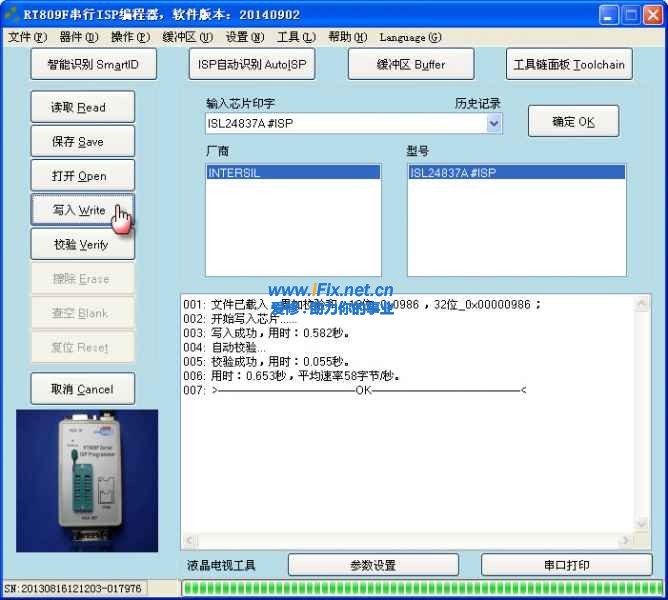Confirm chip selection with OK button
This screenshot has height=600, width=668.
[573, 122]
